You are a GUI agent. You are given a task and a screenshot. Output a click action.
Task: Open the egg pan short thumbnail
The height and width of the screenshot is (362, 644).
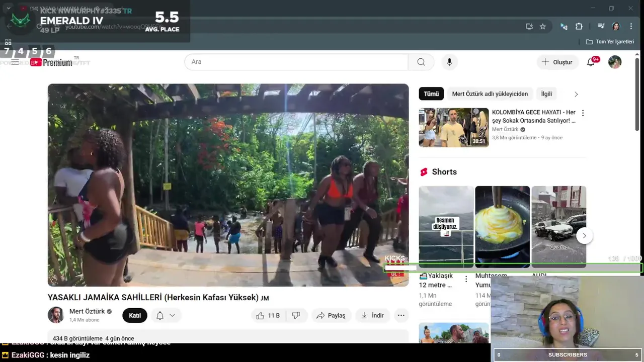point(502,227)
